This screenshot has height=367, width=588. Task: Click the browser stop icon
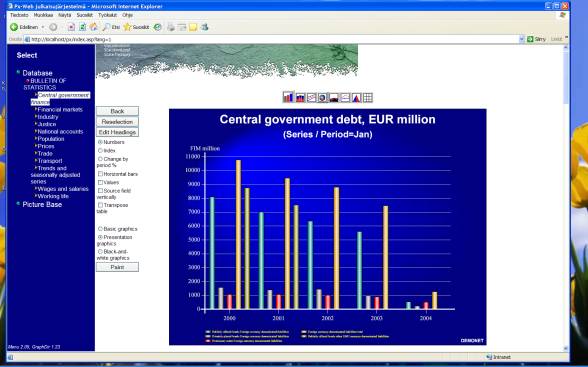pyautogui.click(x=71, y=27)
